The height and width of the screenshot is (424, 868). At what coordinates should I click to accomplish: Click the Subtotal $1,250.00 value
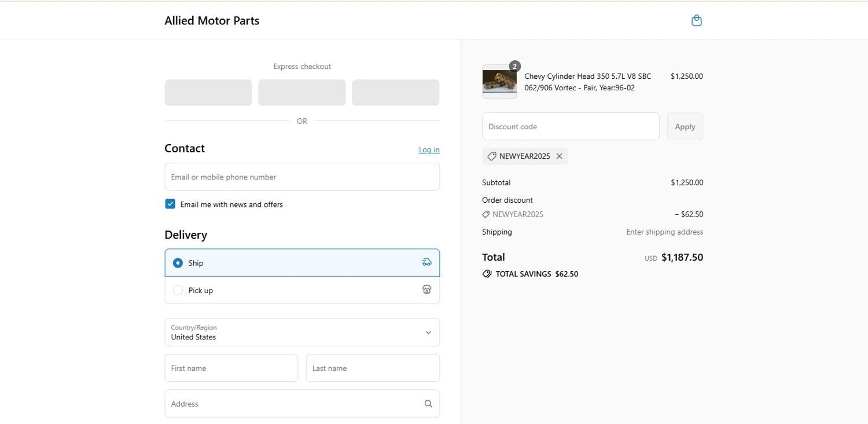pyautogui.click(x=687, y=182)
